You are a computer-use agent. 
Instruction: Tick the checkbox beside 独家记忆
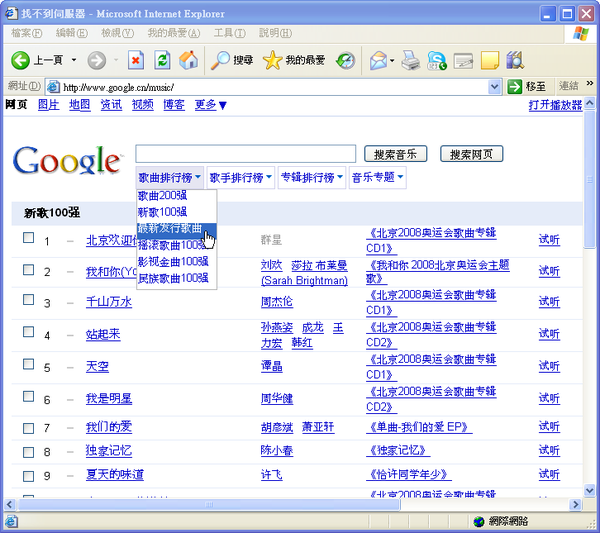click(28, 452)
